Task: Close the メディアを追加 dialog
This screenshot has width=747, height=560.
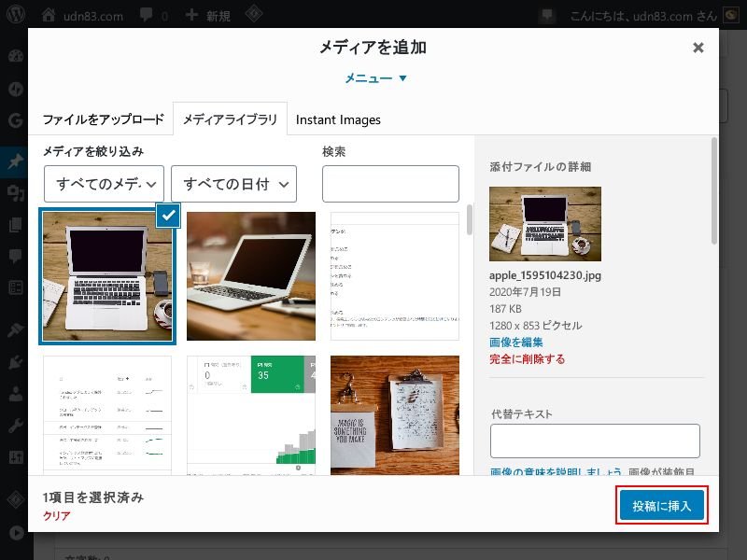Action: click(698, 48)
